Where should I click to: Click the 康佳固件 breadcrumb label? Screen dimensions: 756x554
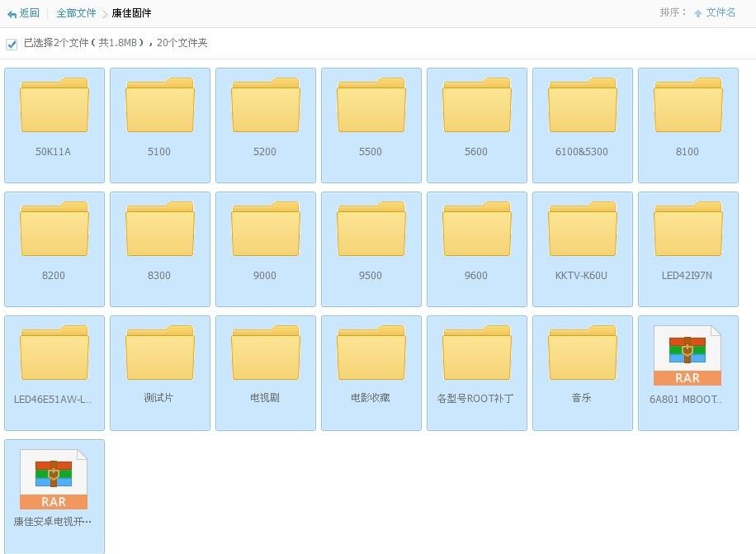[131, 13]
